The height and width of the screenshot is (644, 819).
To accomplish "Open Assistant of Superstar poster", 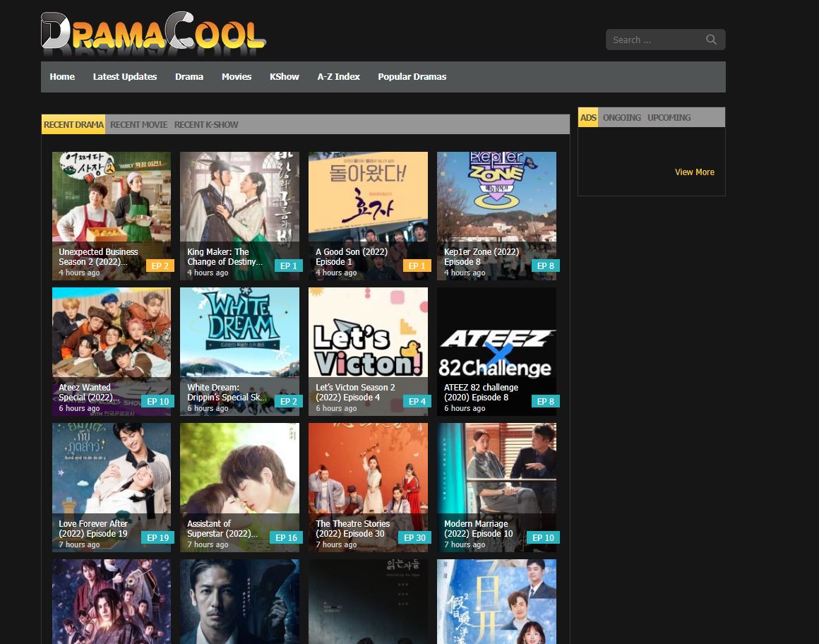I will [240, 487].
